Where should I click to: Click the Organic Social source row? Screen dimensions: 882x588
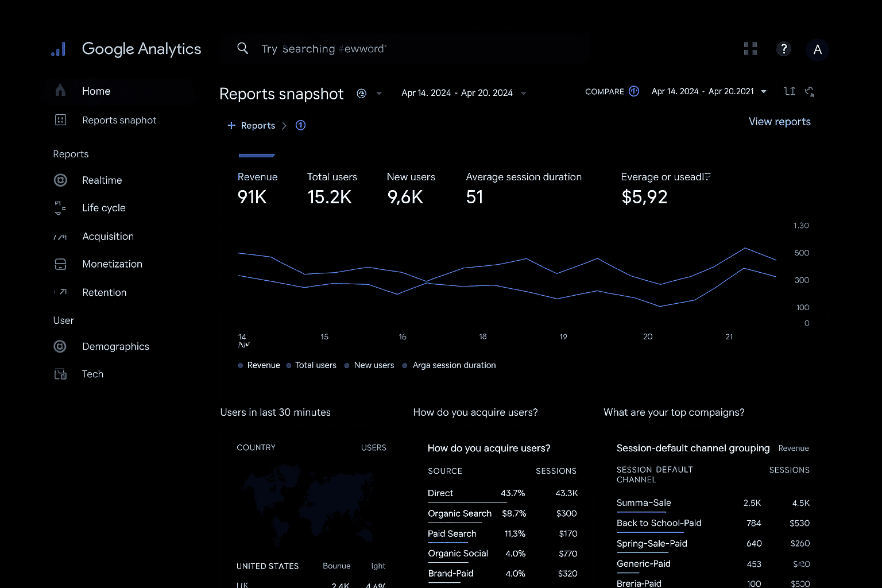click(x=502, y=554)
